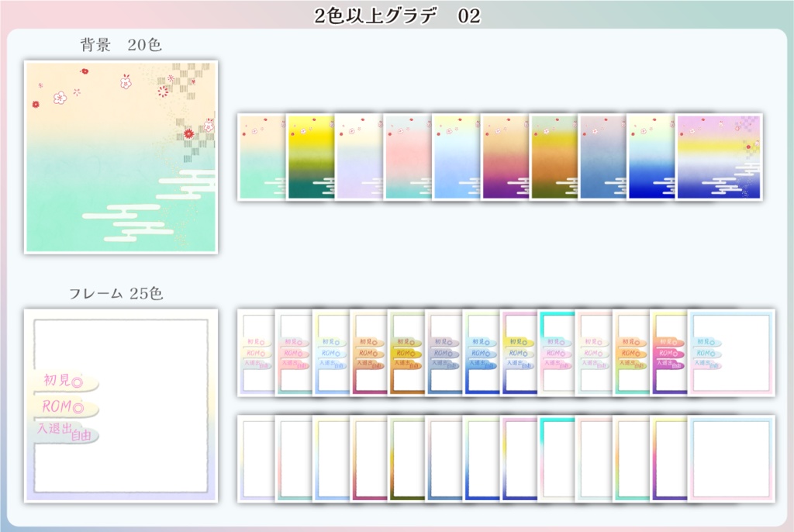Screen dimensions: 794x532
Task: Select the ROM○ tag label
Action: click(x=62, y=406)
